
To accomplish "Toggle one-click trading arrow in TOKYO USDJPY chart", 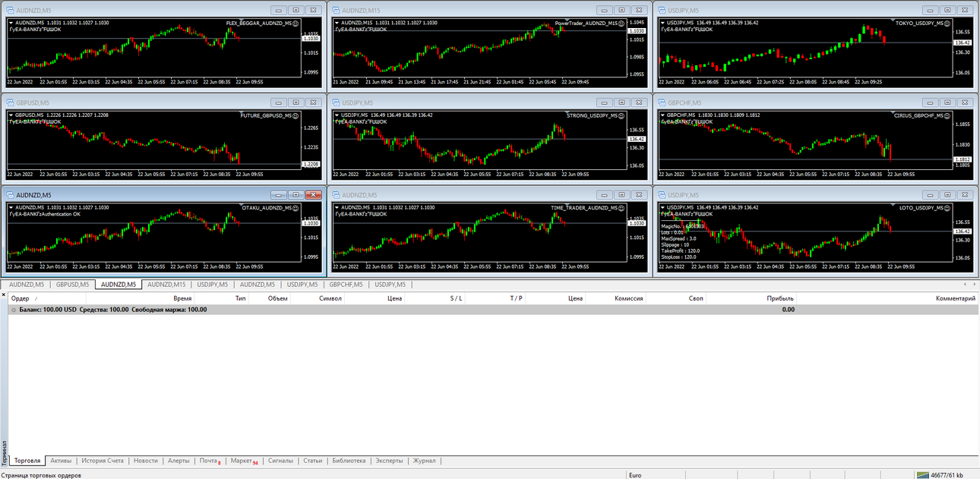I will tap(663, 23).
